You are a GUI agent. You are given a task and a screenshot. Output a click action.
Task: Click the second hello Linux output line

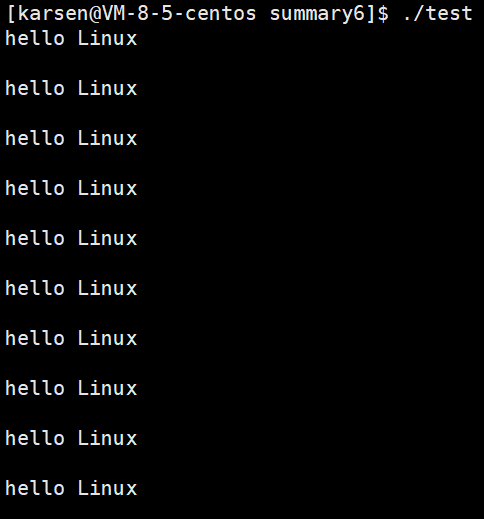[71, 88]
